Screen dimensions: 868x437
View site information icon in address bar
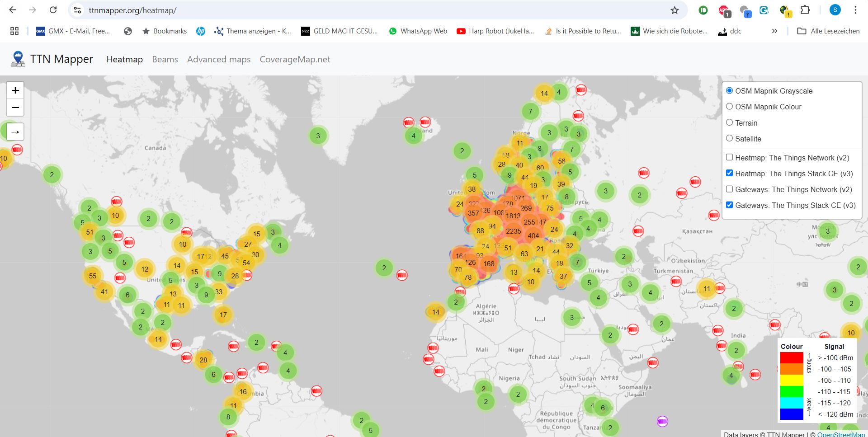tap(77, 10)
